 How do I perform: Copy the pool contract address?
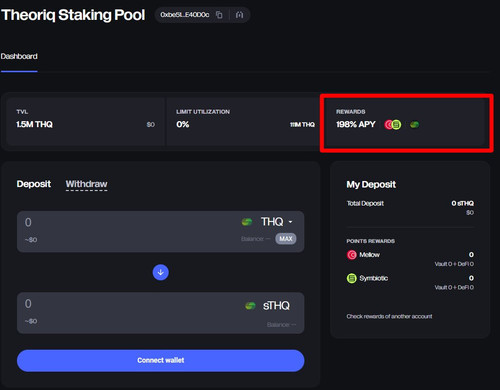tap(219, 15)
